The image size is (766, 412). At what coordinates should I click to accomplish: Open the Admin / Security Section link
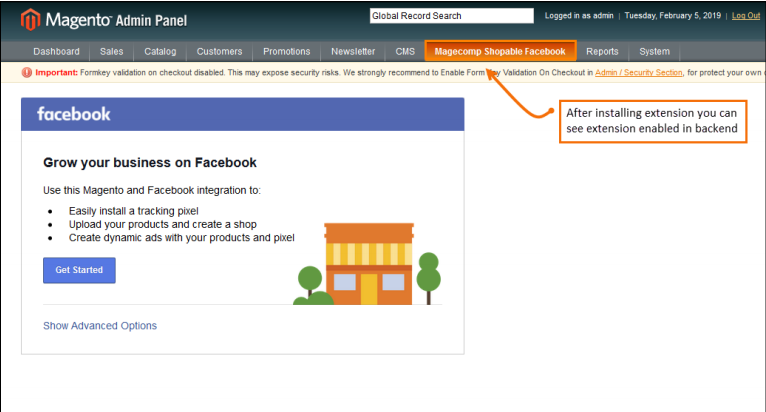(x=639, y=73)
